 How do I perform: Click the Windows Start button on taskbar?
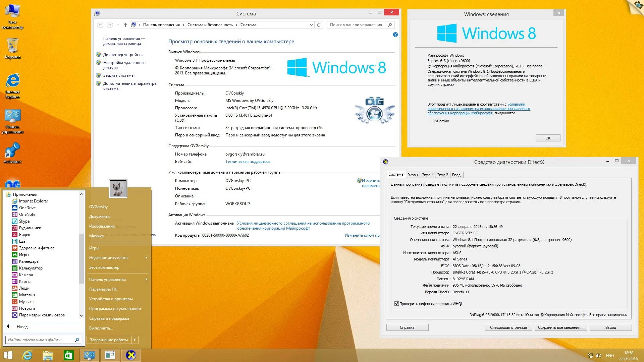[x=8, y=355]
